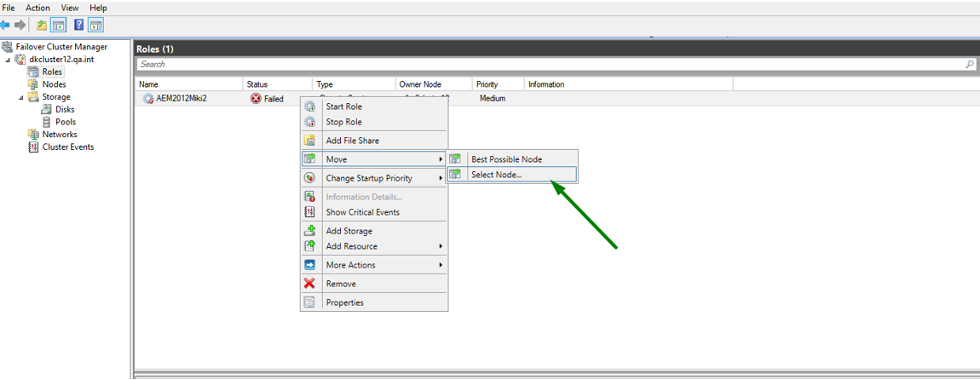Screen dimensions: 980x380
Task: Open the Action menu in menu bar
Action: pos(37,8)
